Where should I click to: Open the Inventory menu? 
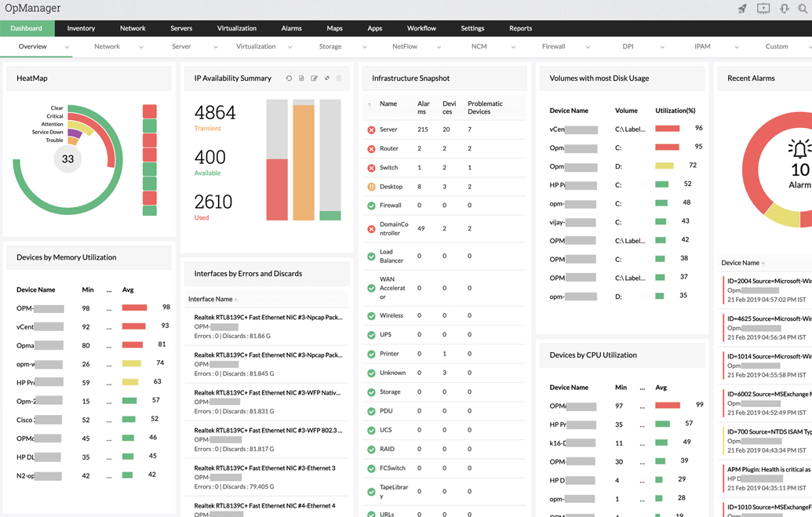click(81, 28)
